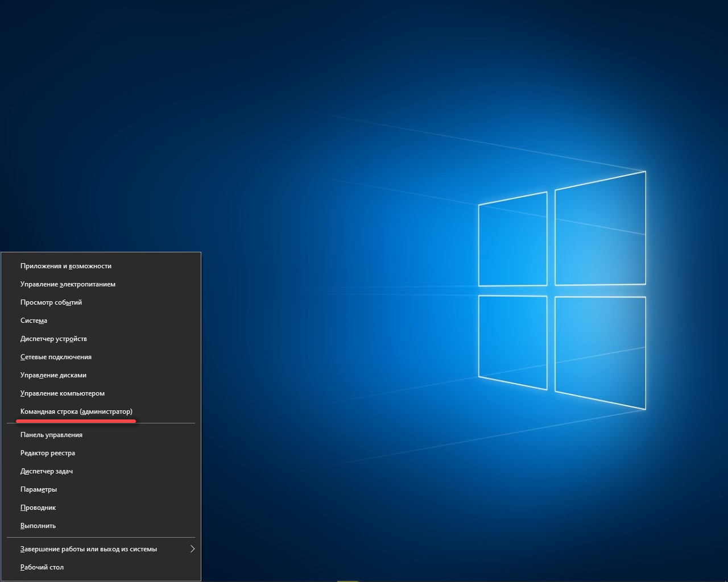This screenshot has width=728, height=582.
Task: Open Диспетчер задач
Action: click(x=101, y=471)
